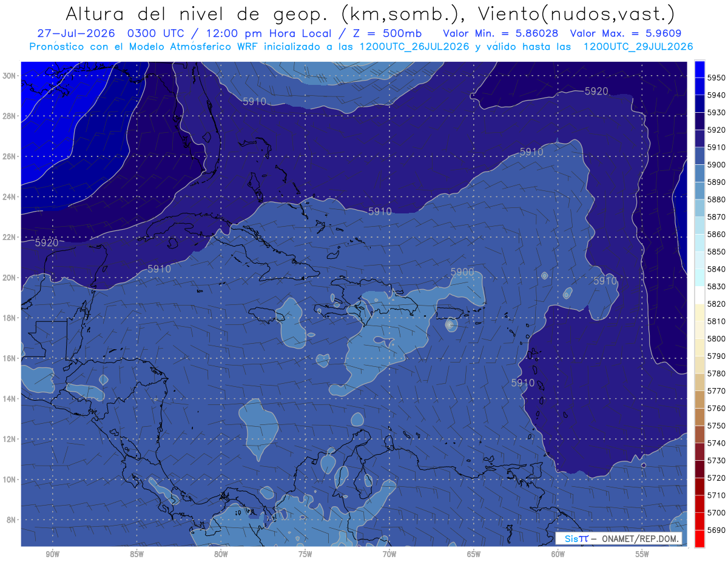Click the color bar segment between 5770 and 5780
This screenshot has width=728, height=562.
[699, 382]
